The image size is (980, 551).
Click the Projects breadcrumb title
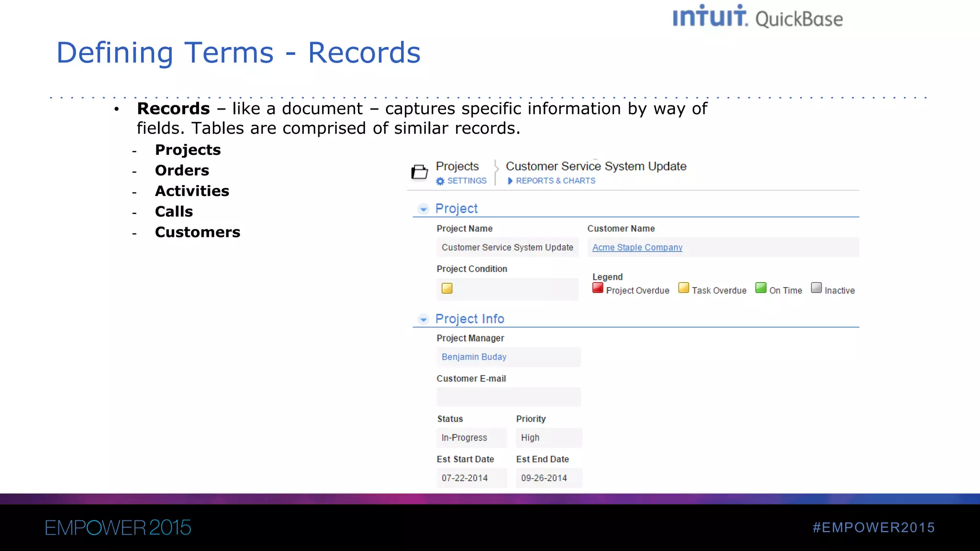[457, 166]
